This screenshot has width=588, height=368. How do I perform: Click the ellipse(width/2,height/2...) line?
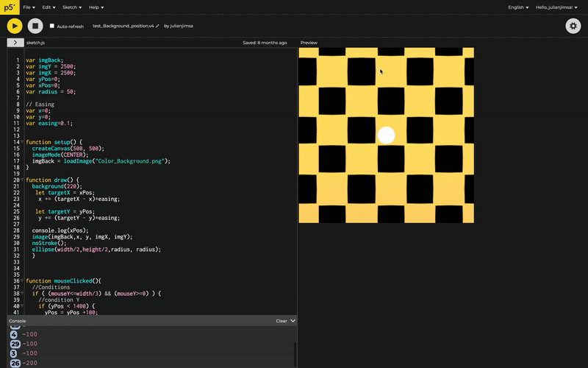pyautogui.click(x=96, y=250)
